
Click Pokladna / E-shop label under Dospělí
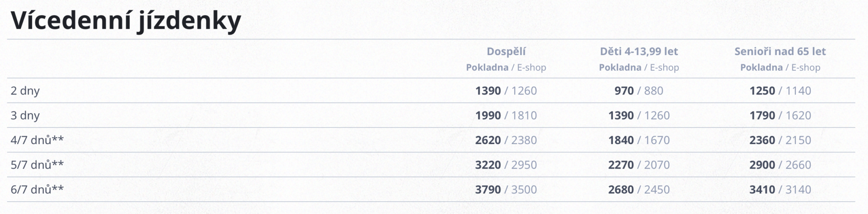506,67
